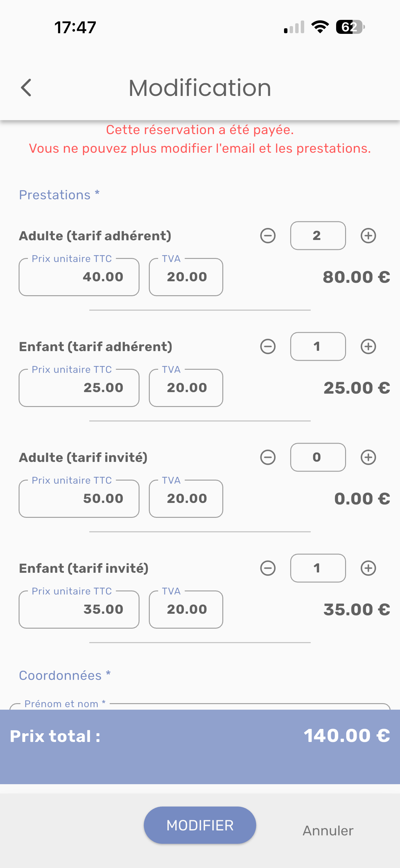400x868 pixels.
Task: Tap plus icon for Adulte (tarif invité)
Action: (x=368, y=457)
